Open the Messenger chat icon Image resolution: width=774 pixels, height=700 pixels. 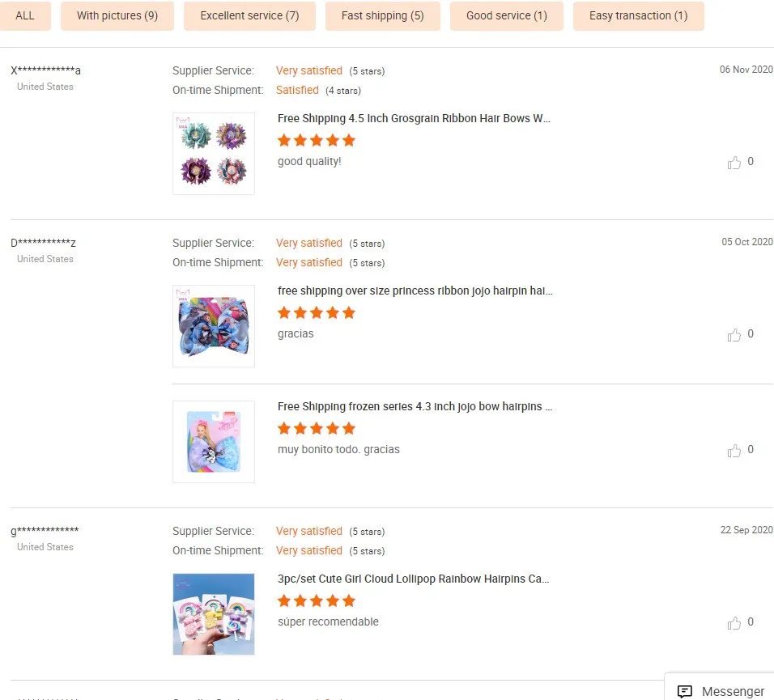click(x=685, y=691)
